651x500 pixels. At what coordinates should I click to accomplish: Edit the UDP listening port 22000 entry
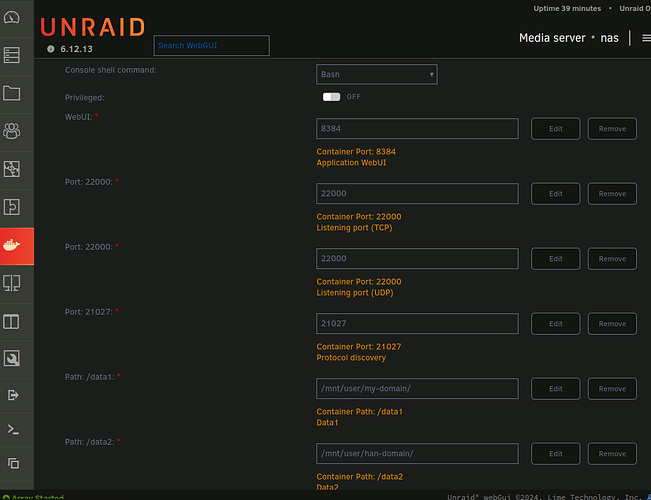click(556, 259)
